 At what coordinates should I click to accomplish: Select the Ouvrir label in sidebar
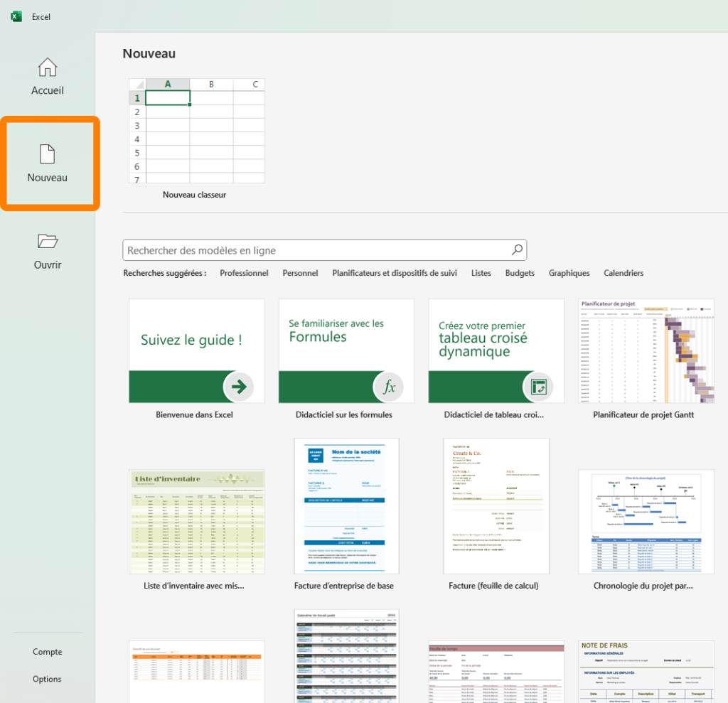click(48, 264)
